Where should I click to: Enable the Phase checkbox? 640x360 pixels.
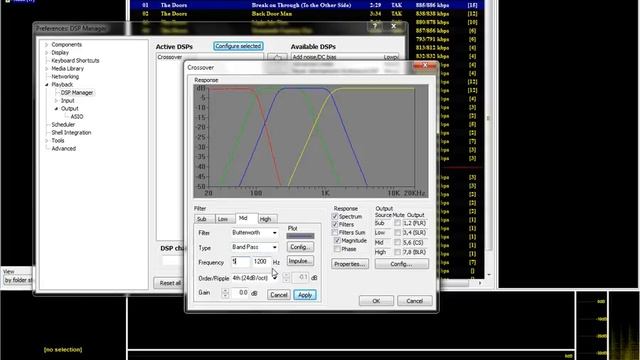[x=337, y=249]
